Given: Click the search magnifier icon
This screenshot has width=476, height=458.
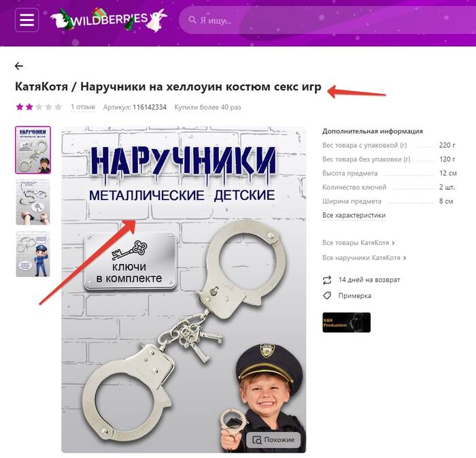Looking at the screenshot, I should [192, 20].
